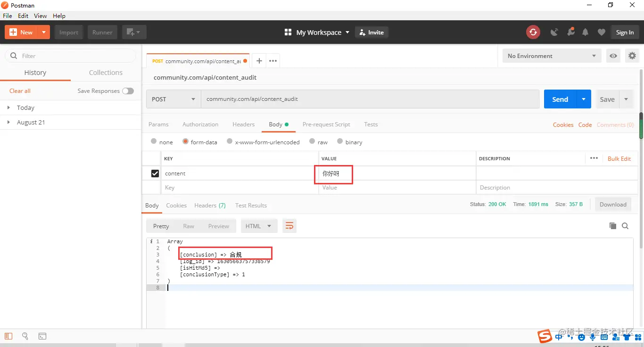The height and width of the screenshot is (347, 644).
Task: Send the POST request
Action: click(560, 99)
